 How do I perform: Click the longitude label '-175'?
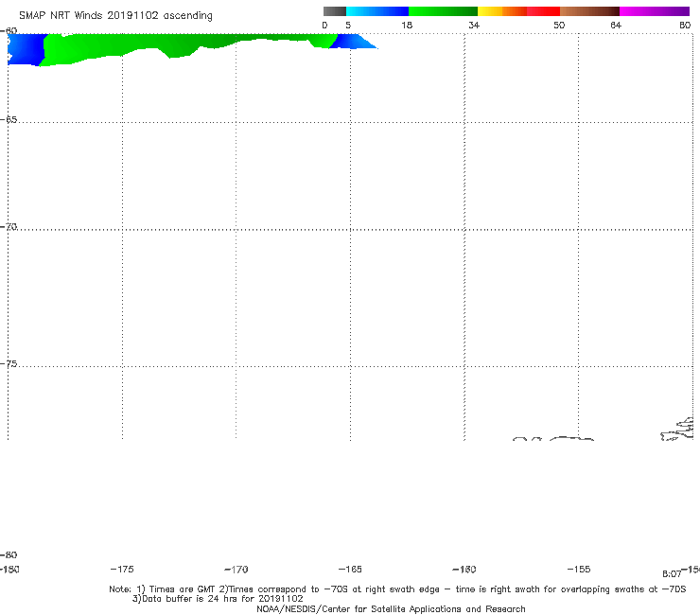(122, 570)
